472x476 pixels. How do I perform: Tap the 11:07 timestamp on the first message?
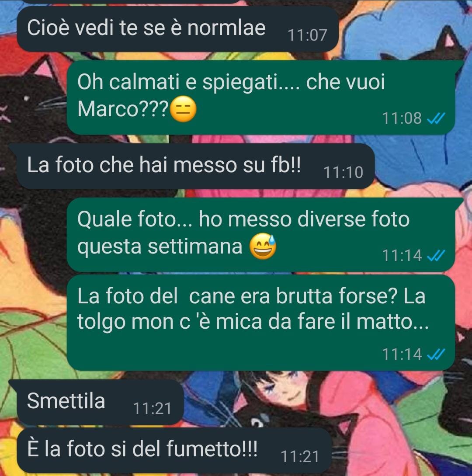pos(307,35)
